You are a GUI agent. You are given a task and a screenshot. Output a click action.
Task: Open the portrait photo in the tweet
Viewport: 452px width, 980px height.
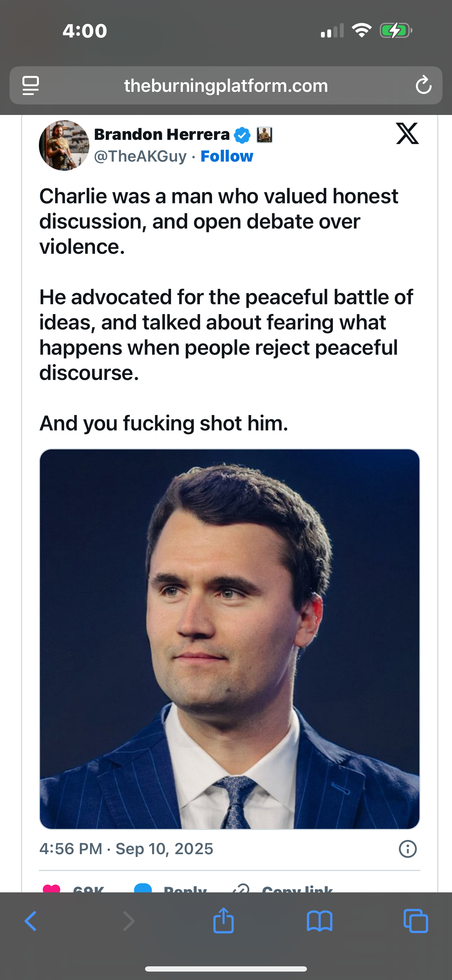click(x=230, y=639)
